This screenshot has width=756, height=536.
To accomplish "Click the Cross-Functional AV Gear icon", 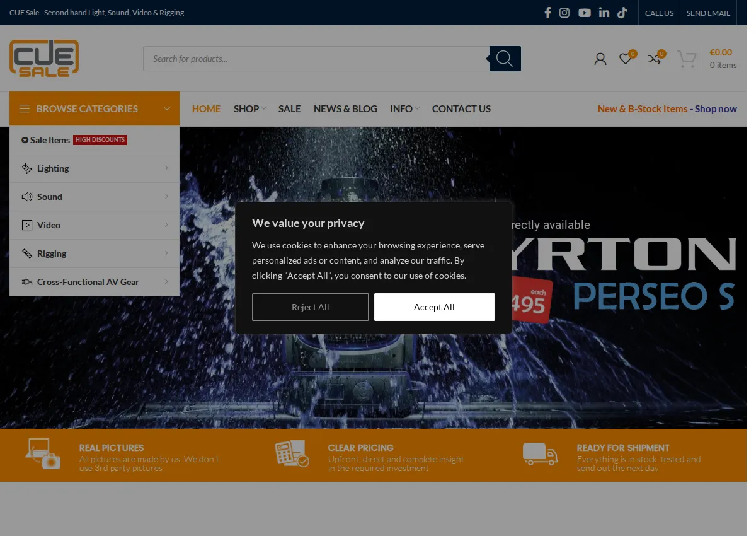I will click(27, 282).
